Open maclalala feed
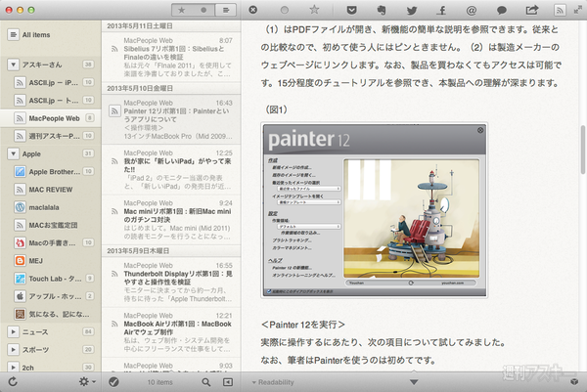Image resolution: width=587 pixels, height=392 pixels. tap(51, 207)
